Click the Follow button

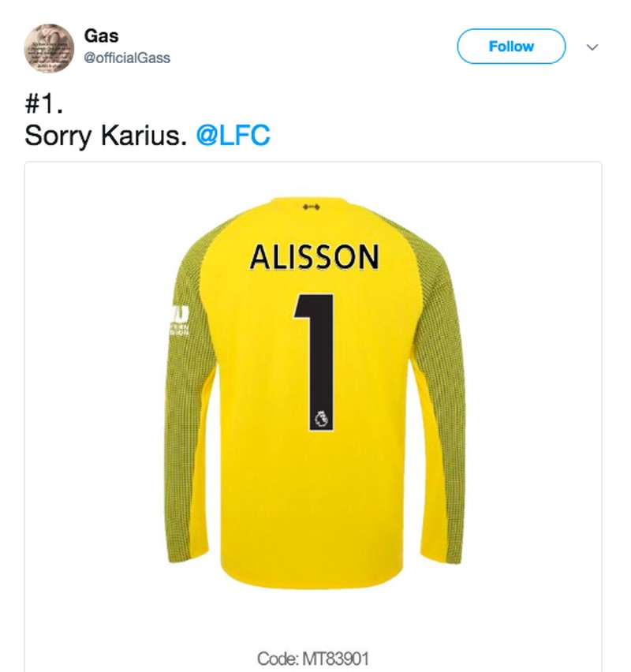click(511, 47)
